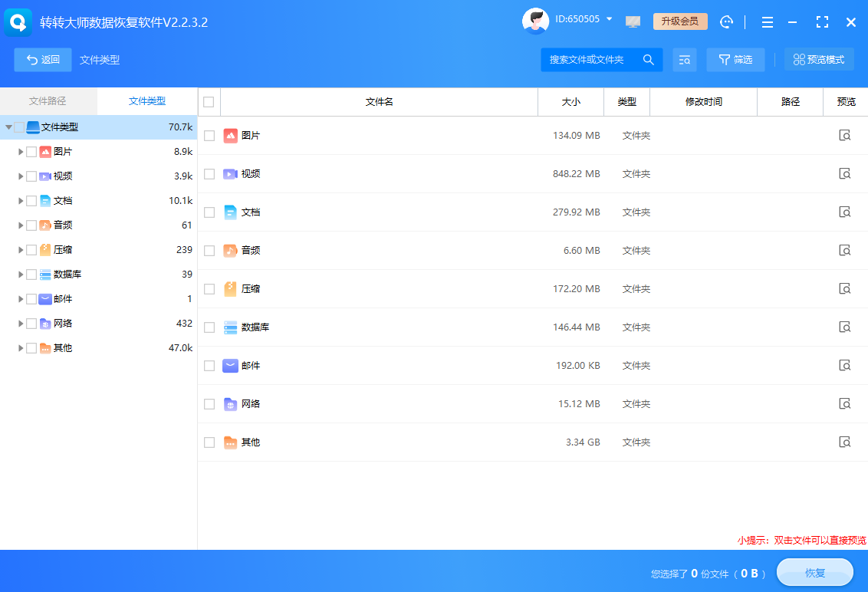Open the hamburger menu icon
868x592 pixels.
click(x=768, y=22)
